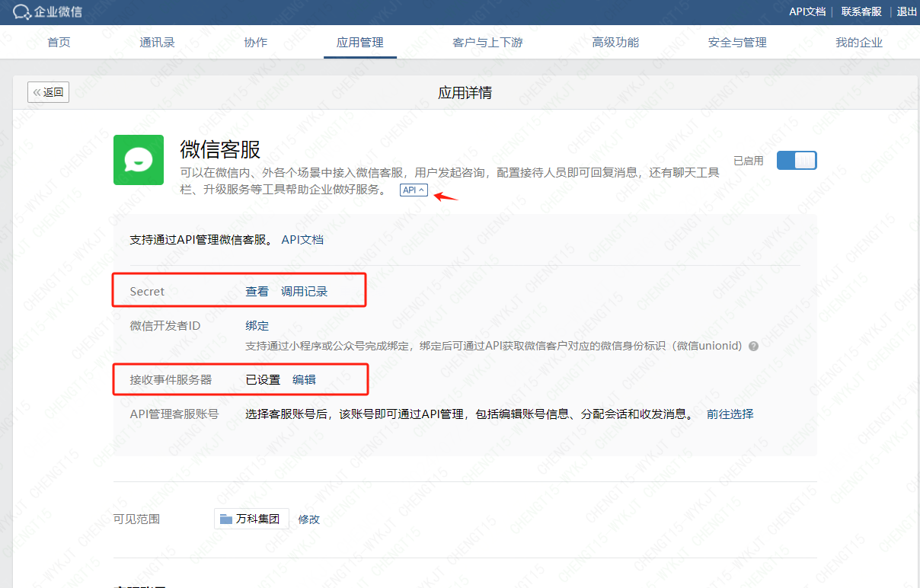Go to 客户与上下游 tab
Image resolution: width=920 pixels, height=588 pixels.
(487, 43)
